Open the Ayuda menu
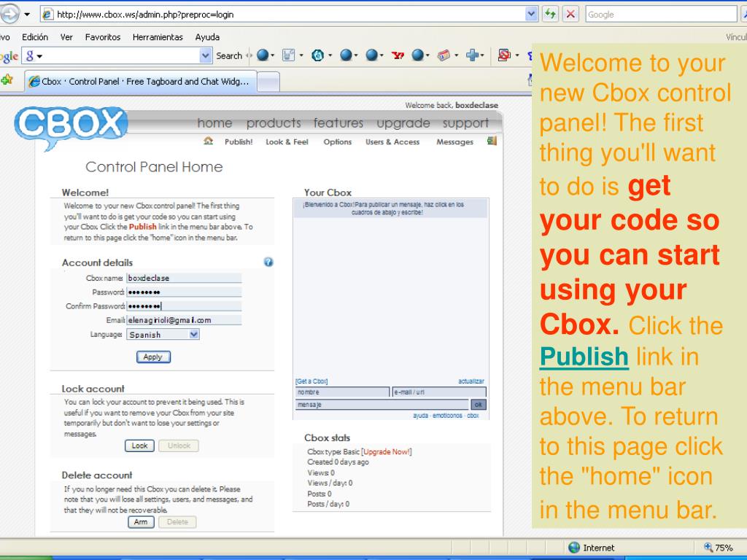 (207, 37)
